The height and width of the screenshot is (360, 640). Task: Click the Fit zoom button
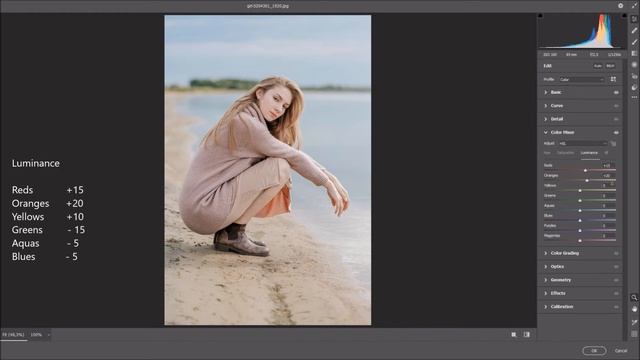[x=13, y=335]
